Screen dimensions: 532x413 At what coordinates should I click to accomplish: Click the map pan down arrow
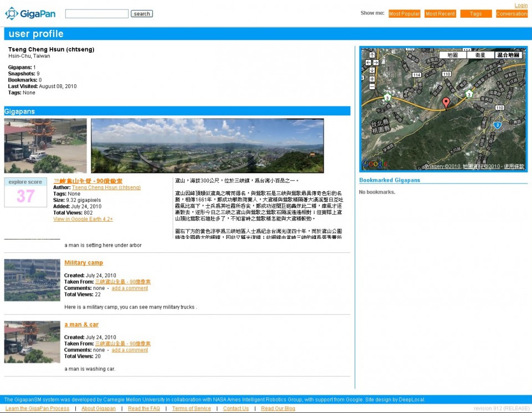coord(372,70)
